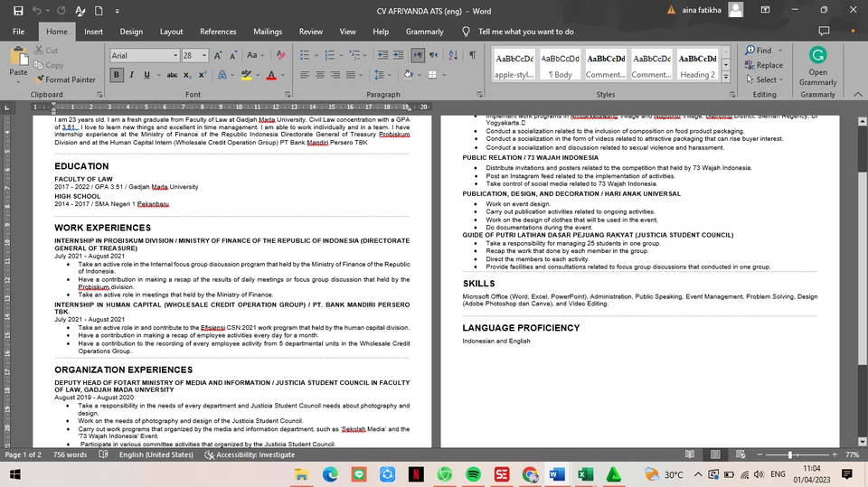Sort the selected text alphabetically
This screenshot has width=868, height=487.
453,55
